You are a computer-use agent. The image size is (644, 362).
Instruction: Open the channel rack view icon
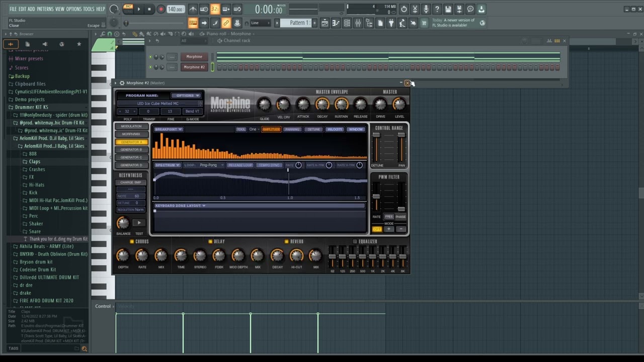347,23
